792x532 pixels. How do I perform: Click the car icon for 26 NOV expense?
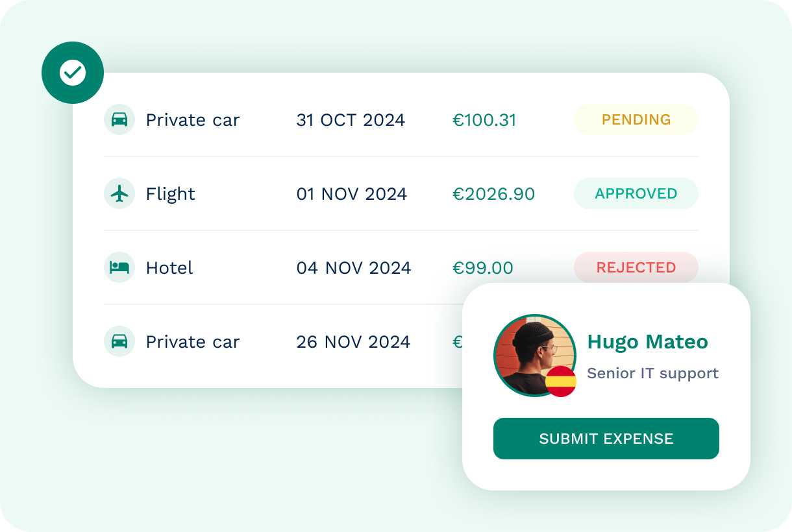pos(119,341)
